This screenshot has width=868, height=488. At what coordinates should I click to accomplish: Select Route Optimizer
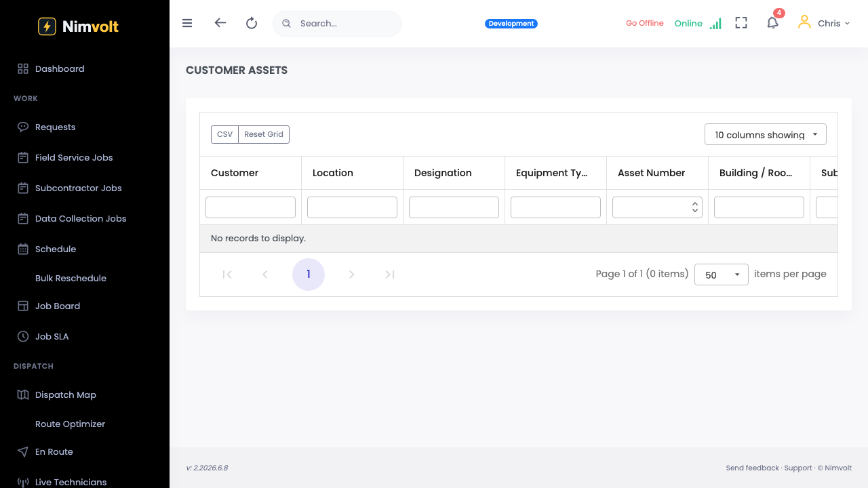click(x=70, y=424)
